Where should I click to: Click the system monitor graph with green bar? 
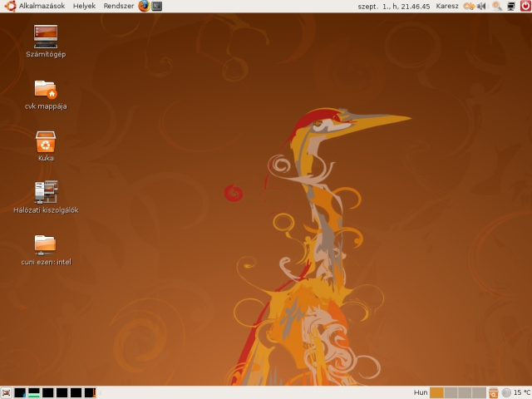(34, 393)
